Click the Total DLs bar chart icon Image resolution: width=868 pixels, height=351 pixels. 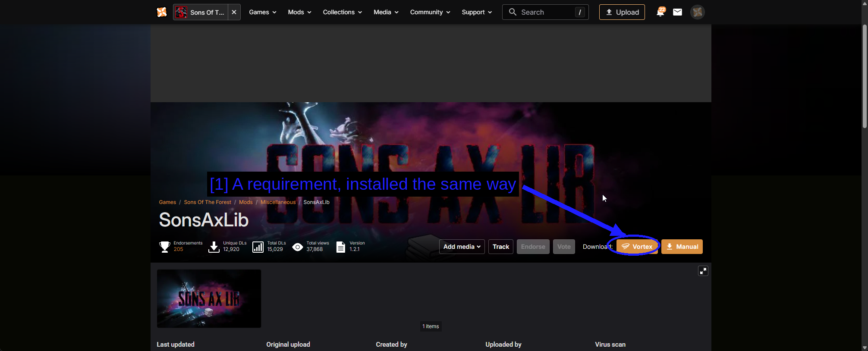[258, 247]
